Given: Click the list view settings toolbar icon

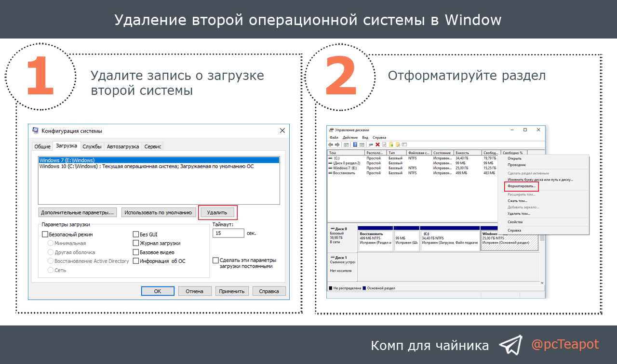Looking at the screenshot, I should click(x=404, y=144).
